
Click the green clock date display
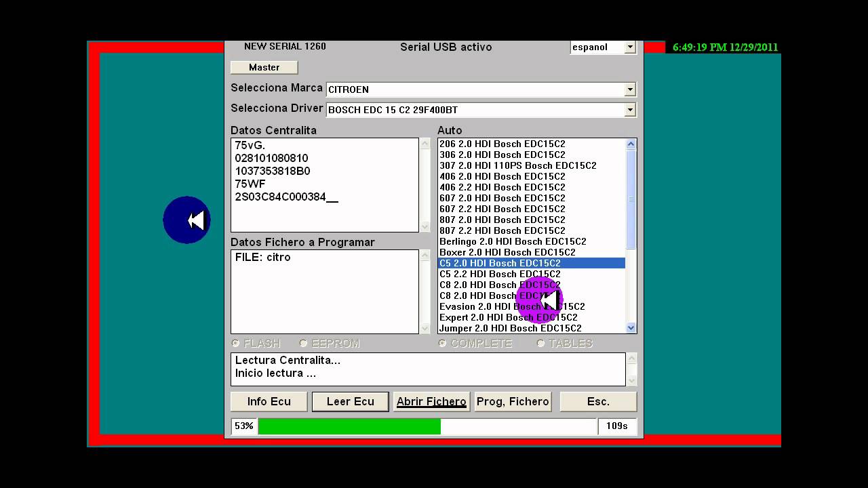(x=726, y=47)
